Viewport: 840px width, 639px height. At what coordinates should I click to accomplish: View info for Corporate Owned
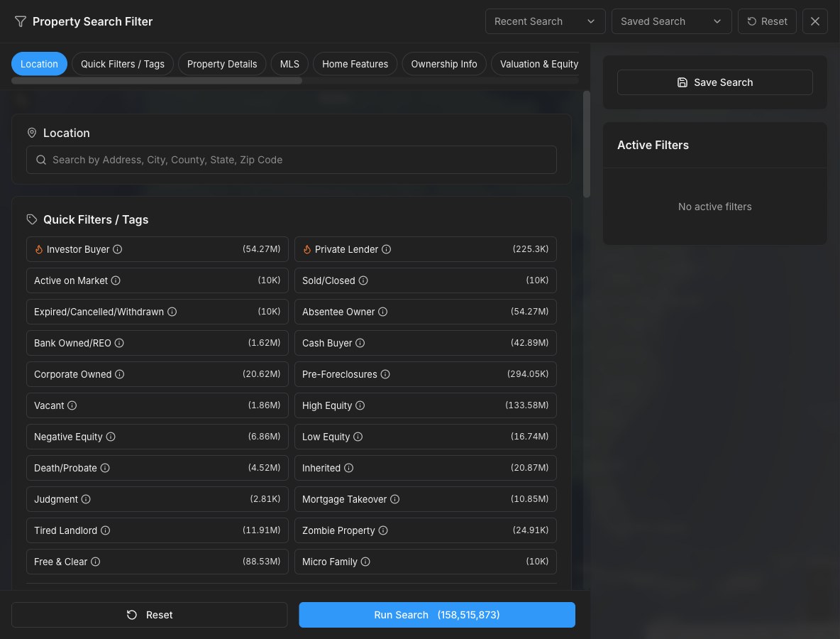119,374
